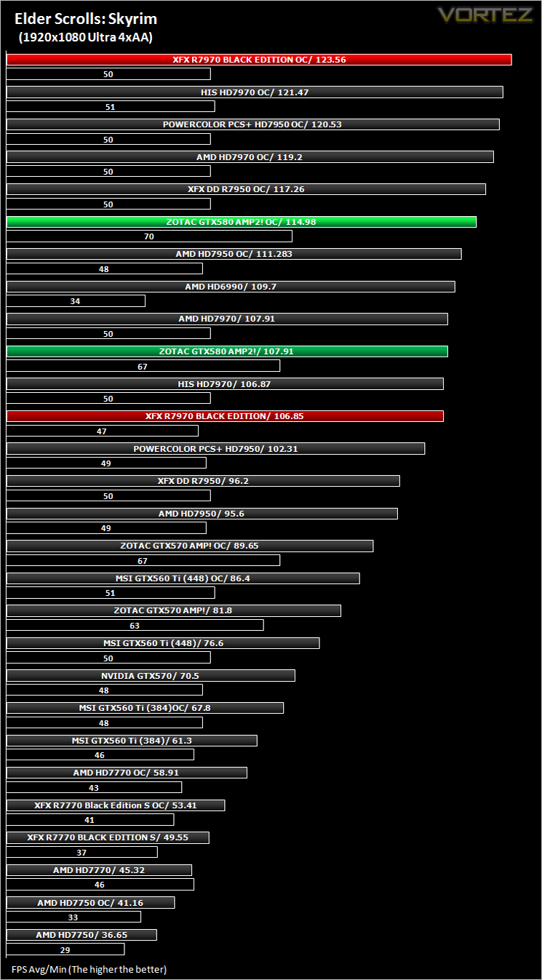Click the minimum FPS bar showing 29

[x=65, y=949]
